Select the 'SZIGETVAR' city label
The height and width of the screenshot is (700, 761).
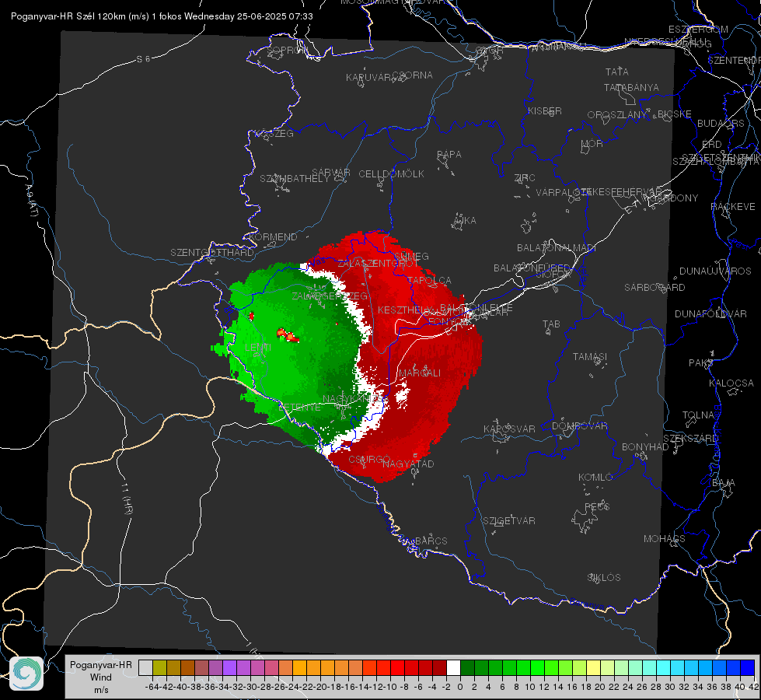(x=508, y=521)
